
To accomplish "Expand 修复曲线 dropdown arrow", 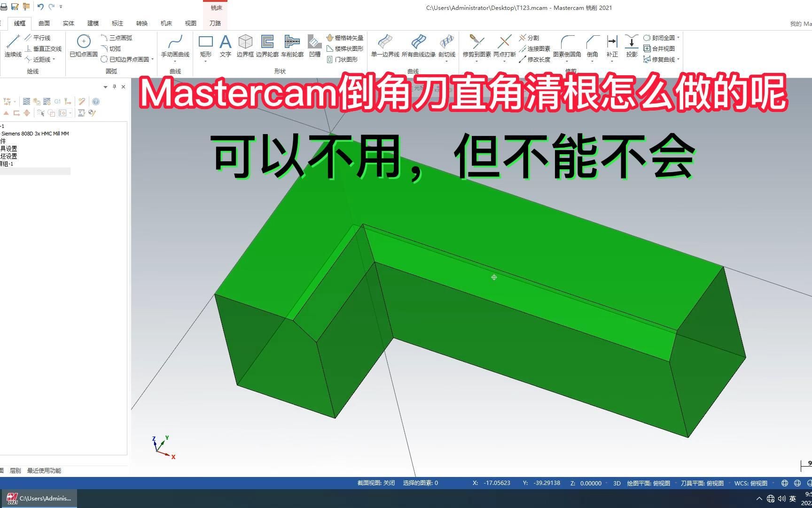I will [679, 59].
